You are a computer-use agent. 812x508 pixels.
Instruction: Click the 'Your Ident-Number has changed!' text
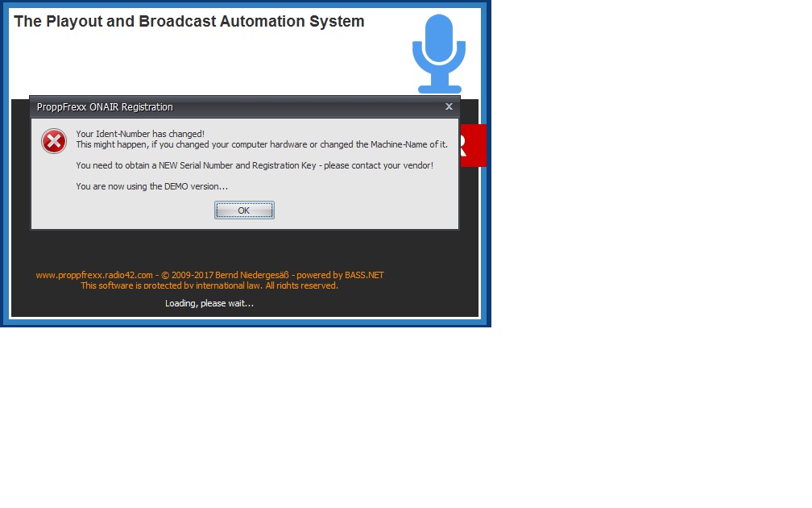140,134
